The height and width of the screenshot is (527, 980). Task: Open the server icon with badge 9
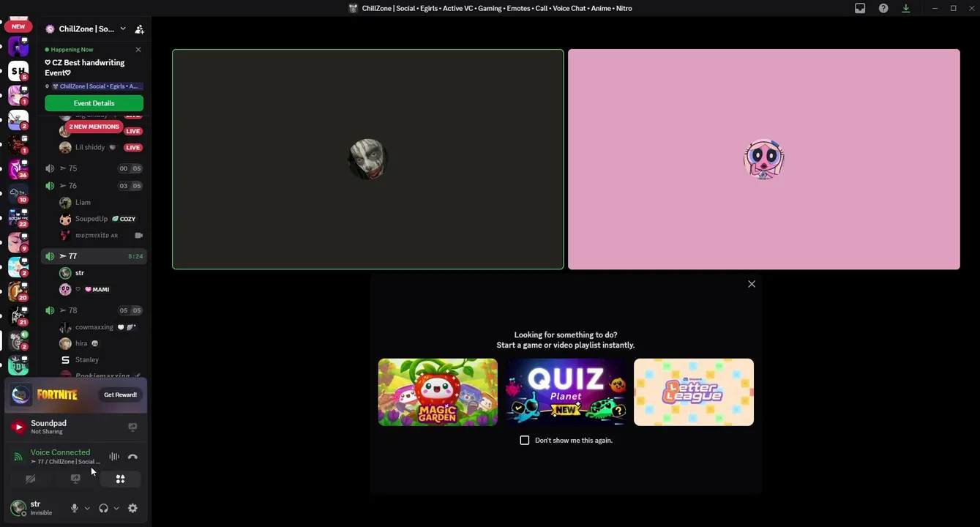pos(18,242)
